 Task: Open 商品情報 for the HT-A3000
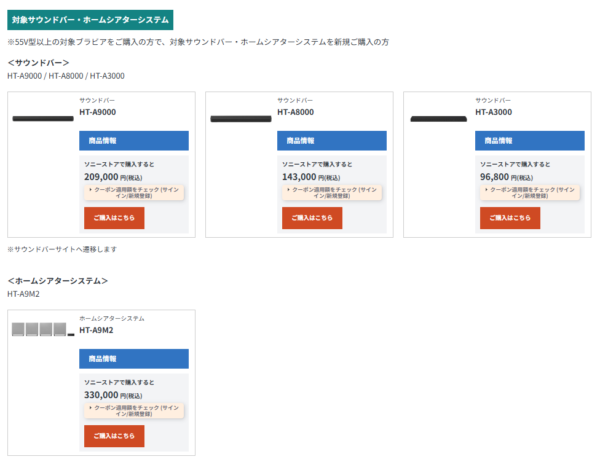tap(530, 140)
